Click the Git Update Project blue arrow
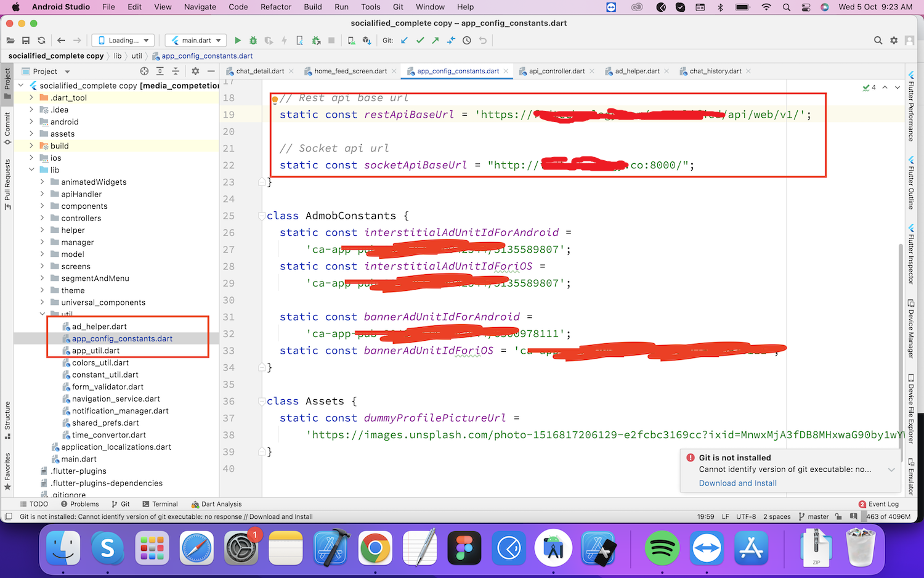The height and width of the screenshot is (578, 924). coord(404,41)
